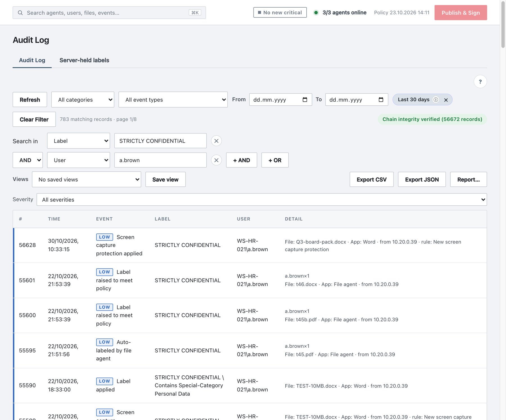This screenshot has width=506, height=420.
Task: Click the 3/3 agents online status
Action: coord(340,12)
